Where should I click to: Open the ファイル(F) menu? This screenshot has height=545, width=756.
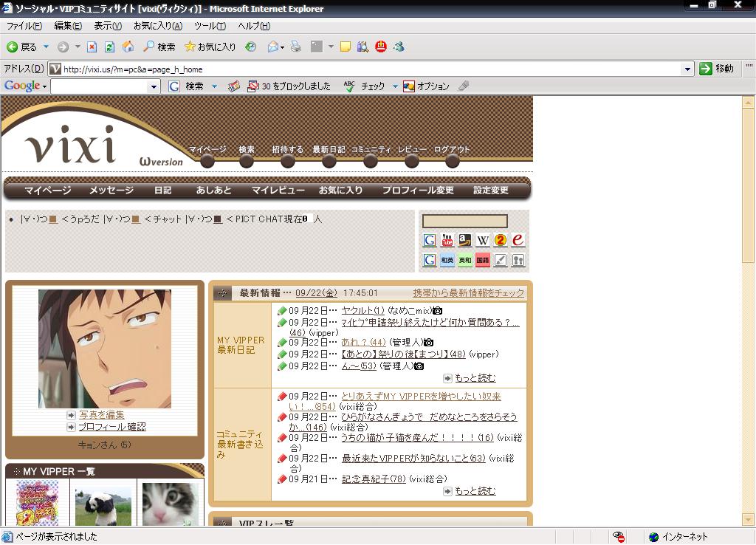click(x=24, y=26)
